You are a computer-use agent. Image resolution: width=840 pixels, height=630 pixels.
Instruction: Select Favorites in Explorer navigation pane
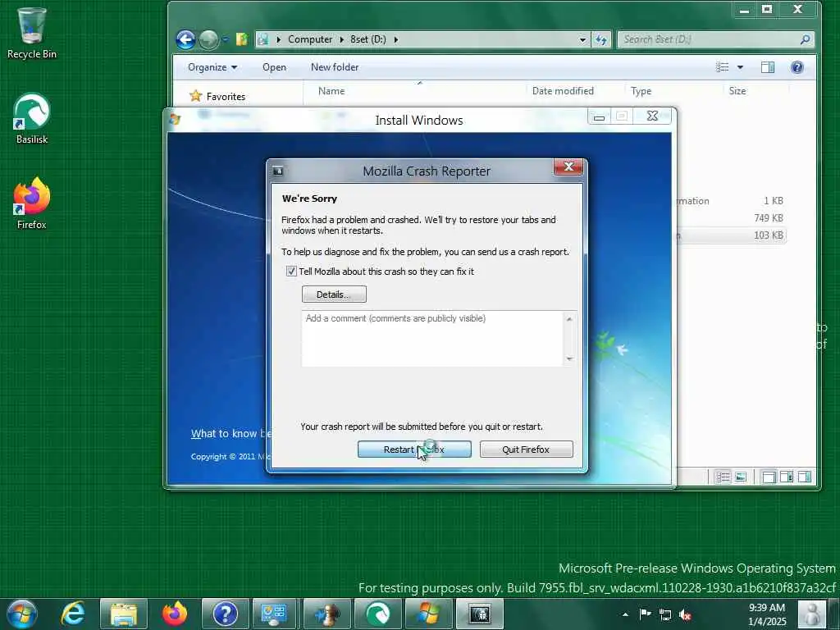(x=218, y=97)
